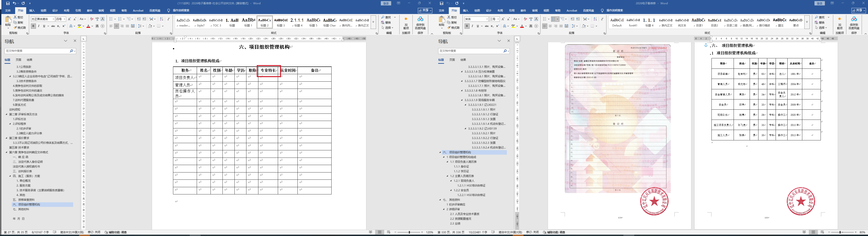Click the Copy command in right Word ribbon
This screenshot has height=236, width=868.
[x=452, y=22]
